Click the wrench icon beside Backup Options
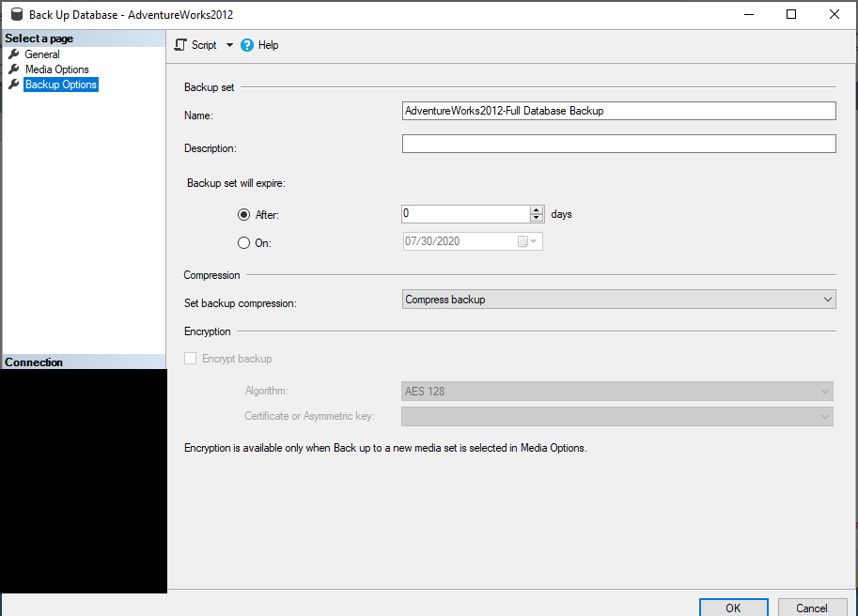 (14, 85)
